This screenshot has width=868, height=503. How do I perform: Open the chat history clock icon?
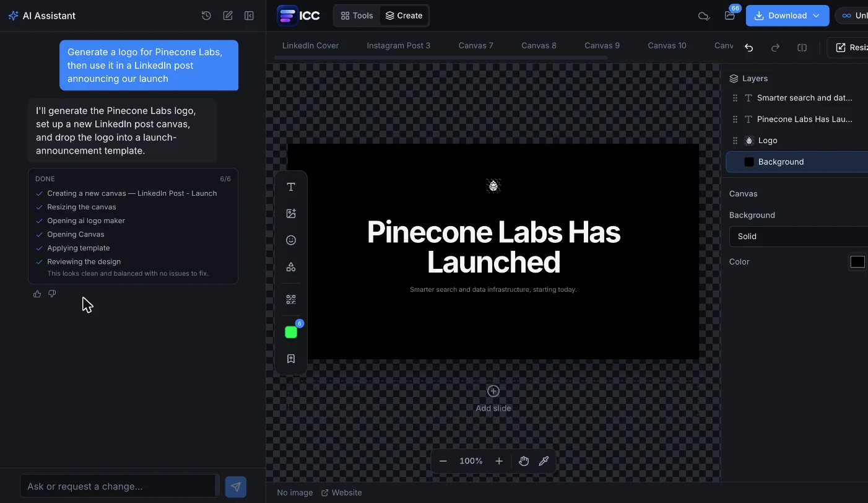pos(207,15)
